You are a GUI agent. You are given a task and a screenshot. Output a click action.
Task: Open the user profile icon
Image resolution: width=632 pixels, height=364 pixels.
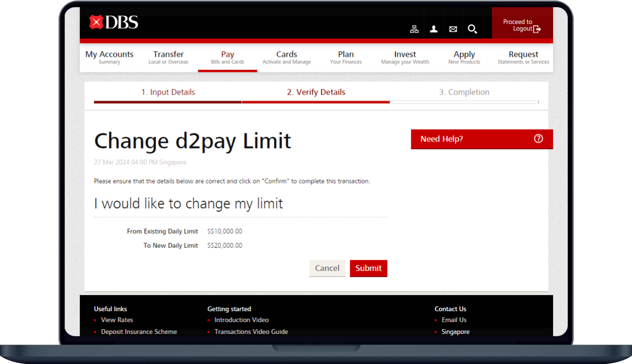(x=434, y=29)
